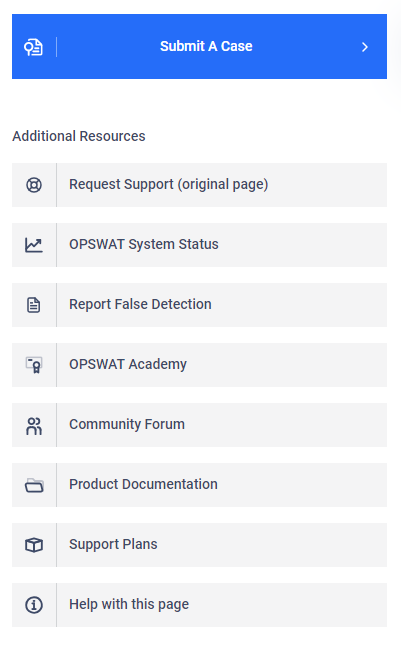The height and width of the screenshot is (649, 401).
Task: Click the info icon for page help
Action: tap(34, 605)
